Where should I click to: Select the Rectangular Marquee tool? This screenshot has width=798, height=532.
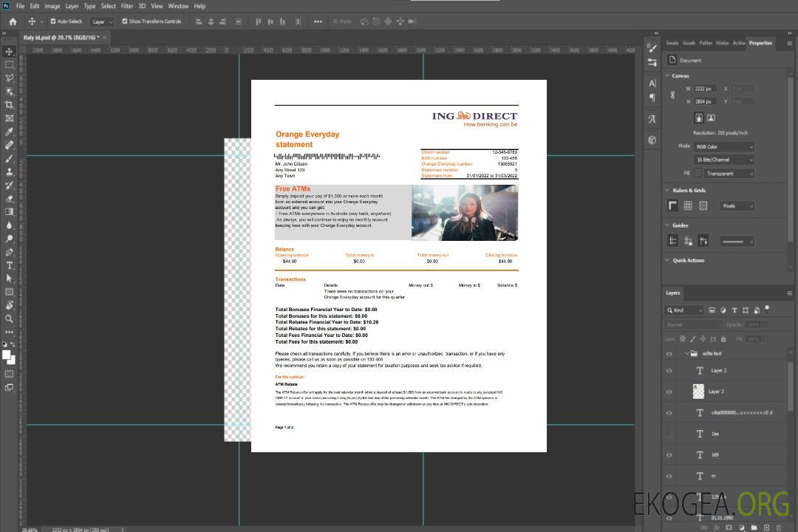[9, 65]
